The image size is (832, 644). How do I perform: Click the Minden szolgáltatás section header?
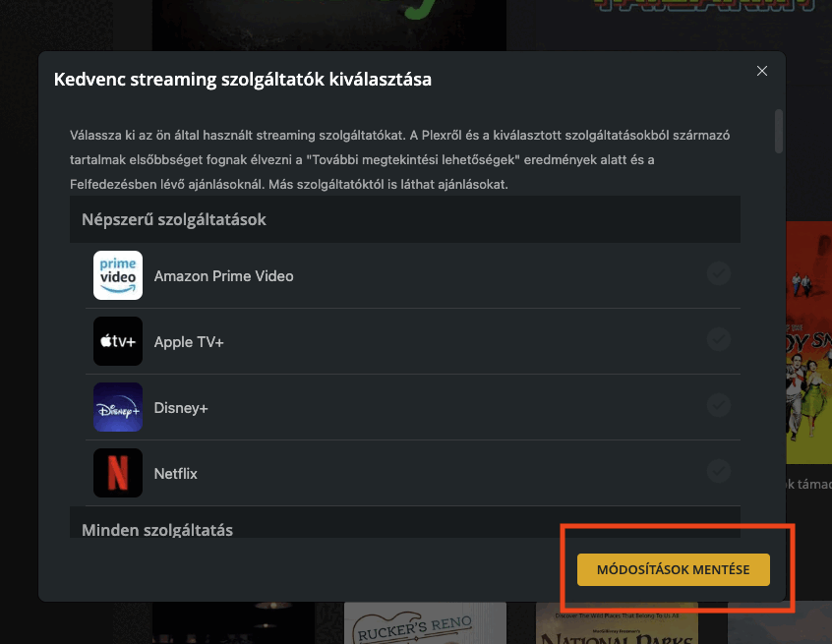405,523
